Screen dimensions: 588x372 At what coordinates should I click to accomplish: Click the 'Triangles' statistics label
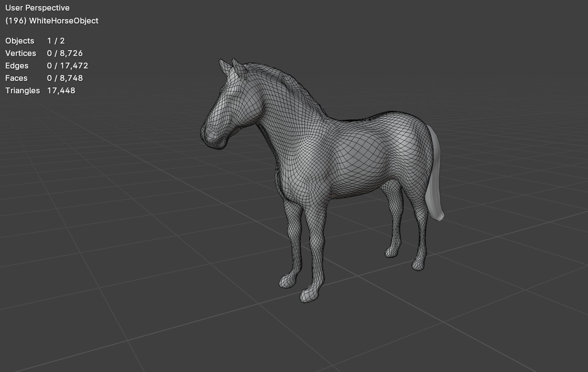pyautogui.click(x=22, y=90)
